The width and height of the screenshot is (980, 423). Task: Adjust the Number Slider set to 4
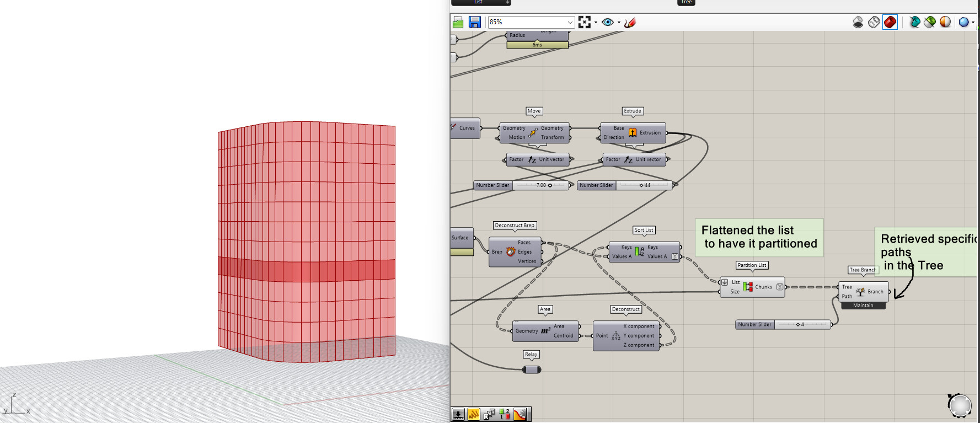[x=783, y=325]
